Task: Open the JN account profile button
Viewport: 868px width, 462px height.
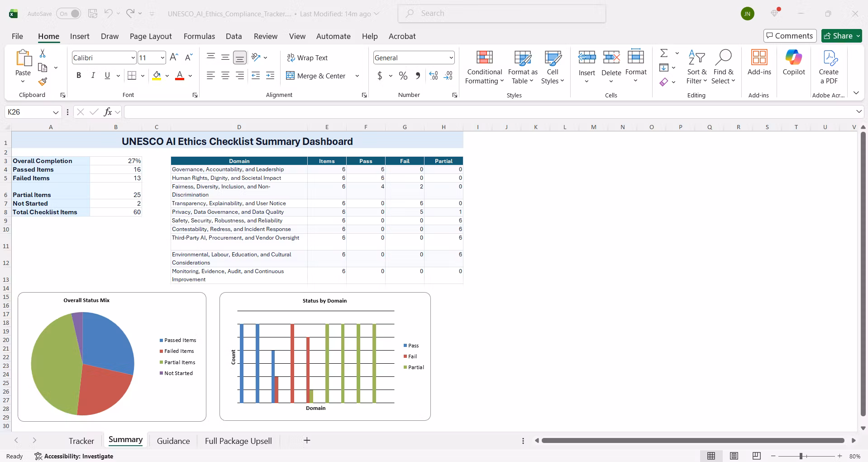Action: tap(747, 14)
